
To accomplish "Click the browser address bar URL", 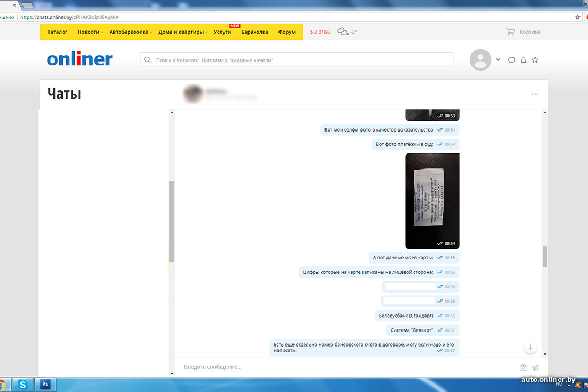I will [69, 17].
